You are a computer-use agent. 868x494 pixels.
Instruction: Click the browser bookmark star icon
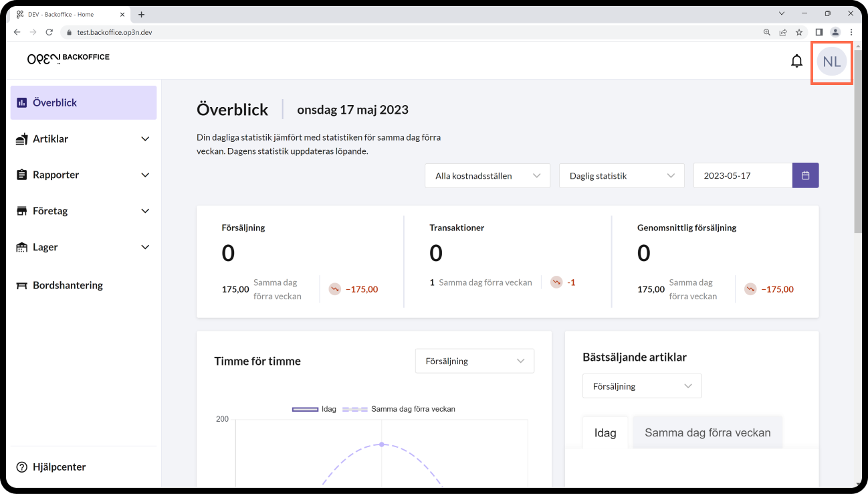(798, 32)
